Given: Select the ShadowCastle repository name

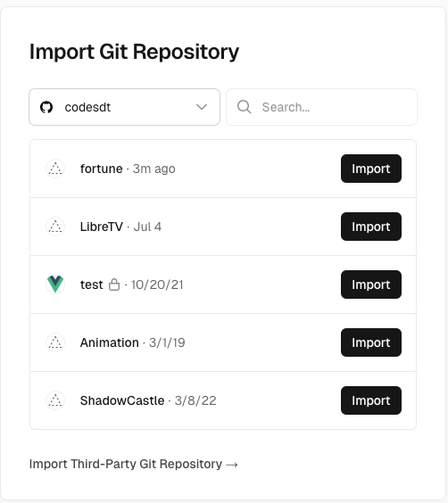Looking at the screenshot, I should [122, 400].
